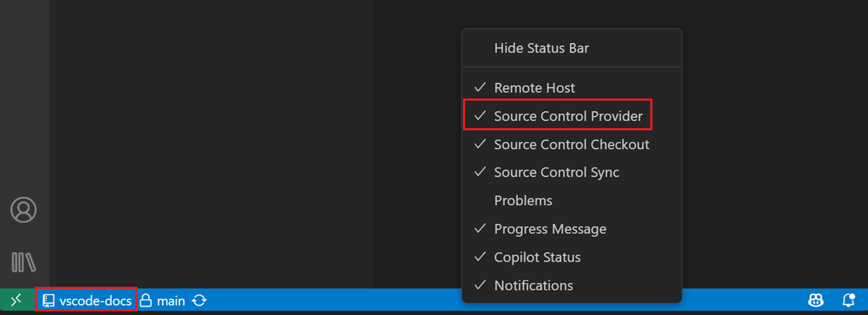Click the lock icon beside main
This screenshot has height=315, width=868.
pyautogui.click(x=145, y=300)
